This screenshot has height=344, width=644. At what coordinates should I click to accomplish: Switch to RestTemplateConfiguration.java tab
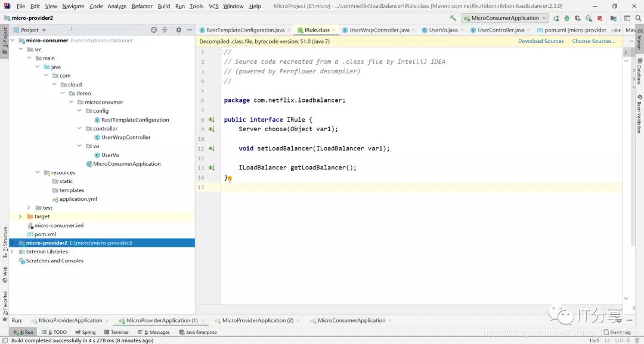[245, 30]
